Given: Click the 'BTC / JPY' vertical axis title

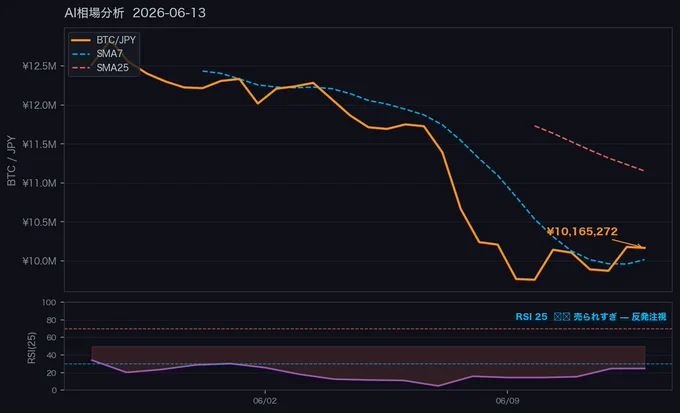Looking at the screenshot, I should click(11, 161).
